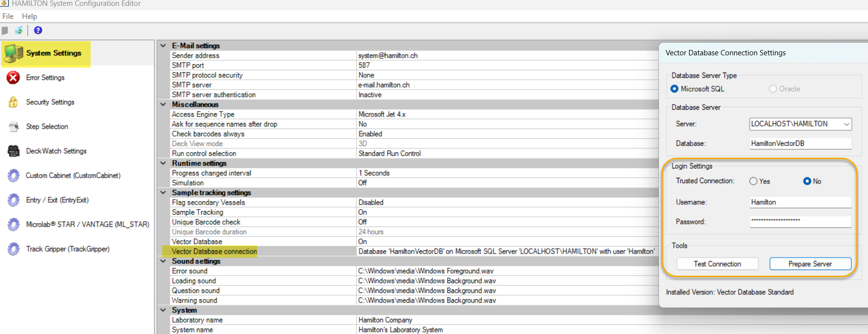This screenshot has height=334, width=868.
Task: Click the System Settings icon in sidebar
Action: coord(14,53)
